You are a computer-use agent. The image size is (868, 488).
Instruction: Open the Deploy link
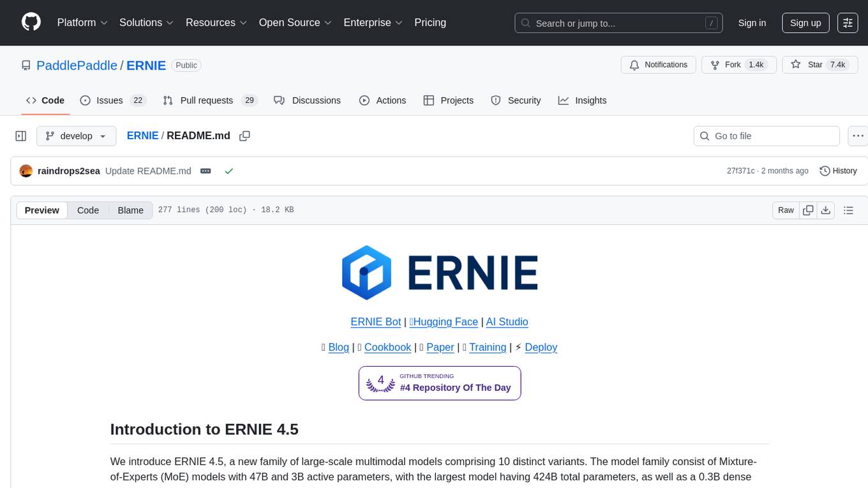(x=541, y=347)
